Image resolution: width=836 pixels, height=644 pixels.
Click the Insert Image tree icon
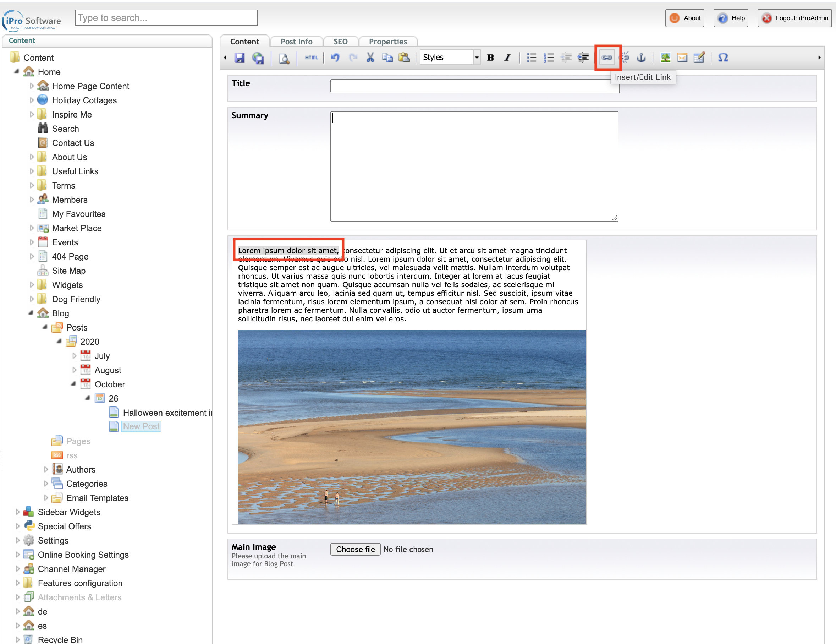[x=665, y=58]
